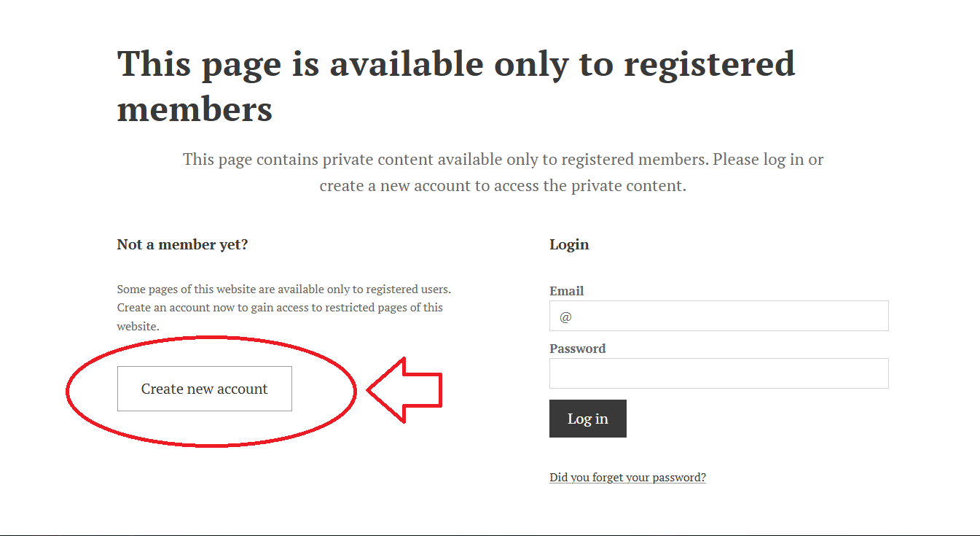Image resolution: width=980 pixels, height=536 pixels.
Task: Click the word "website." ending the description
Action: (x=138, y=326)
